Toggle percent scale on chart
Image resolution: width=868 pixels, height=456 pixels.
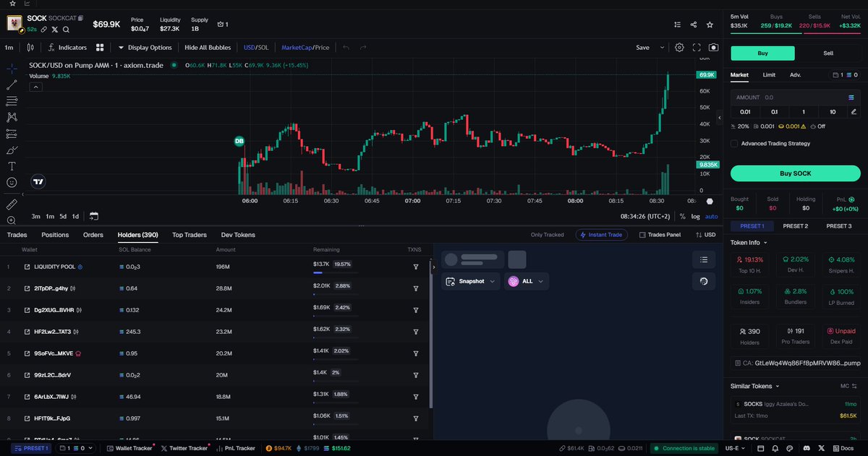tap(682, 216)
